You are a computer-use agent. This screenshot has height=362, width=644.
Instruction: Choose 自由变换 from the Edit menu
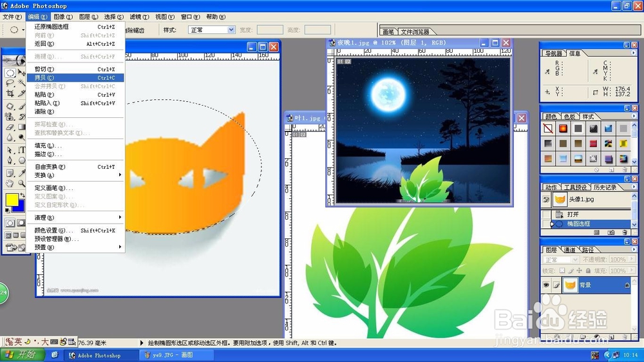(75, 167)
